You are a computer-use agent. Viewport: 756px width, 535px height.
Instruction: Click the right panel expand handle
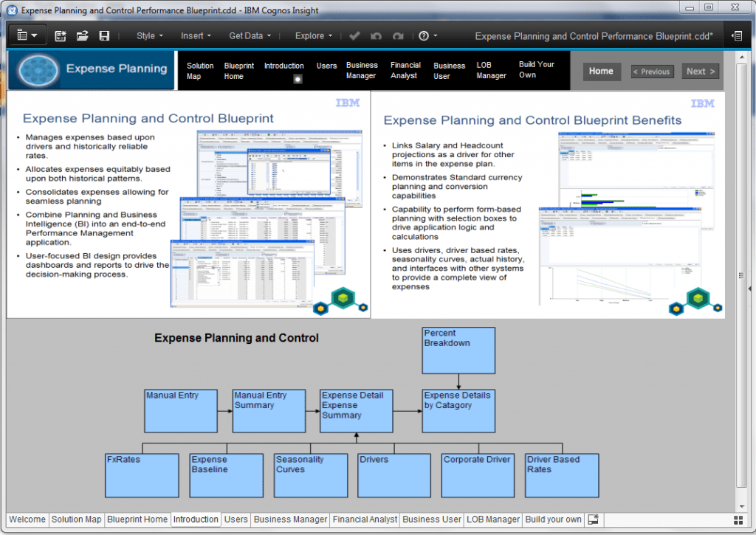[x=750, y=289]
